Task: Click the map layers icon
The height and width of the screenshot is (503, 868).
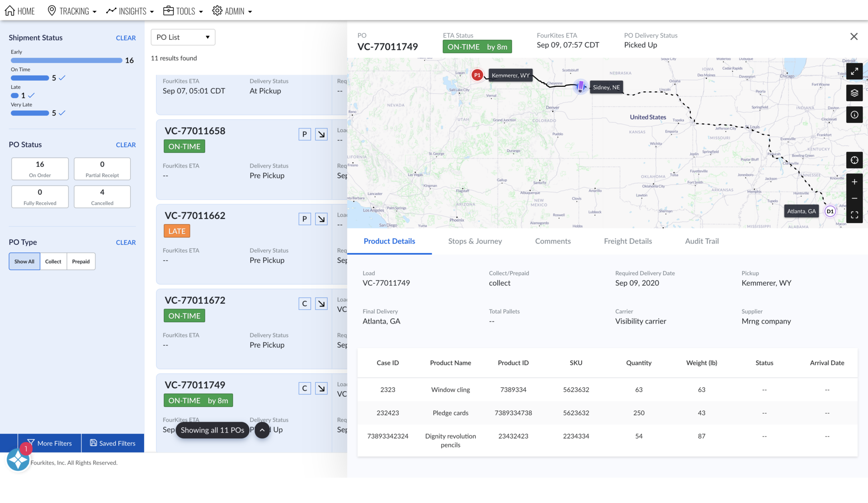Action: click(x=854, y=93)
